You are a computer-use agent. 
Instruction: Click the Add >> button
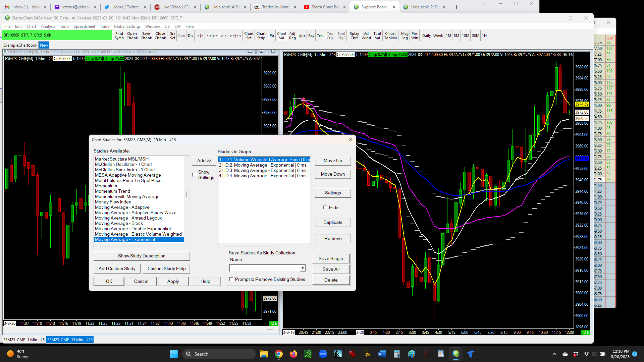click(x=204, y=161)
